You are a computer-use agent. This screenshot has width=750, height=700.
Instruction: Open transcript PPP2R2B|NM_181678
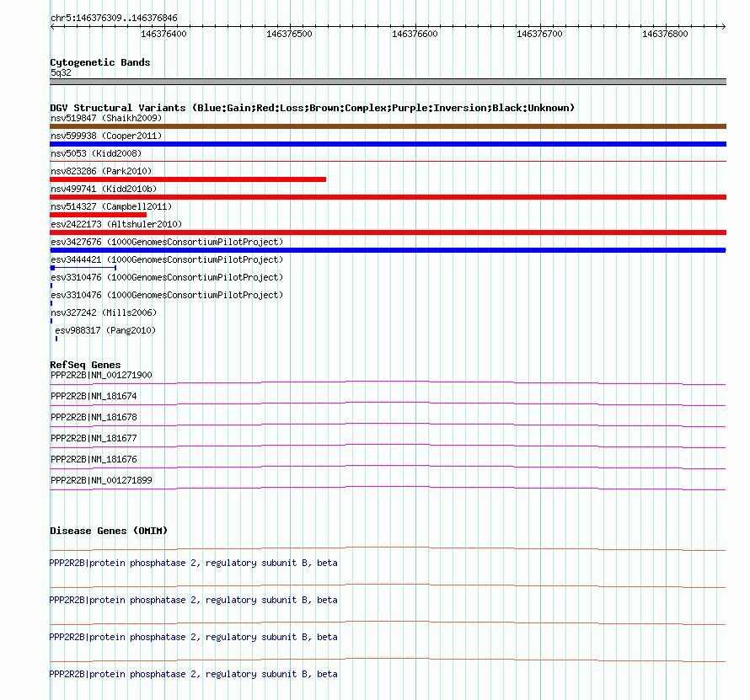point(94,418)
